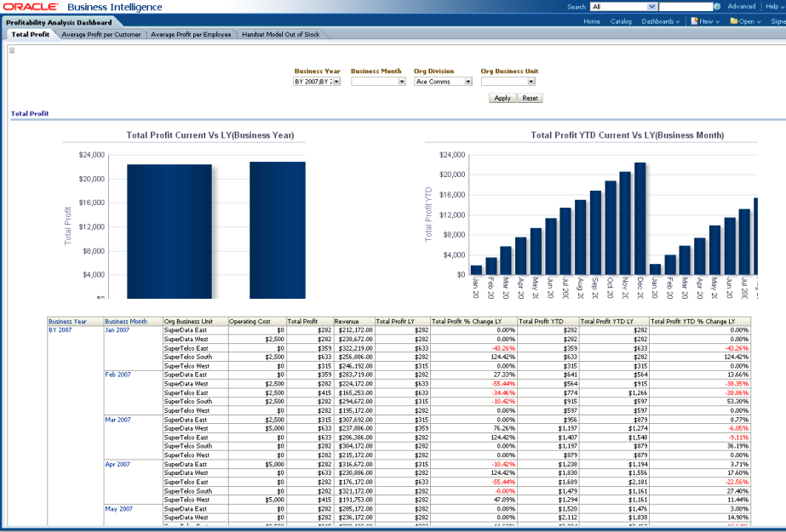This screenshot has width=786, height=532.
Task: Drill into Jan 2007 month link
Action: point(118,330)
